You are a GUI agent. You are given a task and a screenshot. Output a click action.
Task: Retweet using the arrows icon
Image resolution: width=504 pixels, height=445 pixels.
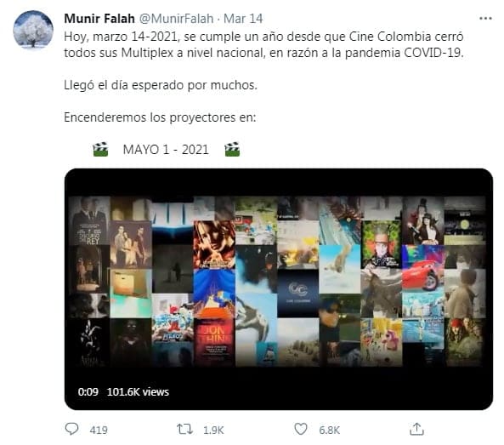pyautogui.click(x=184, y=429)
